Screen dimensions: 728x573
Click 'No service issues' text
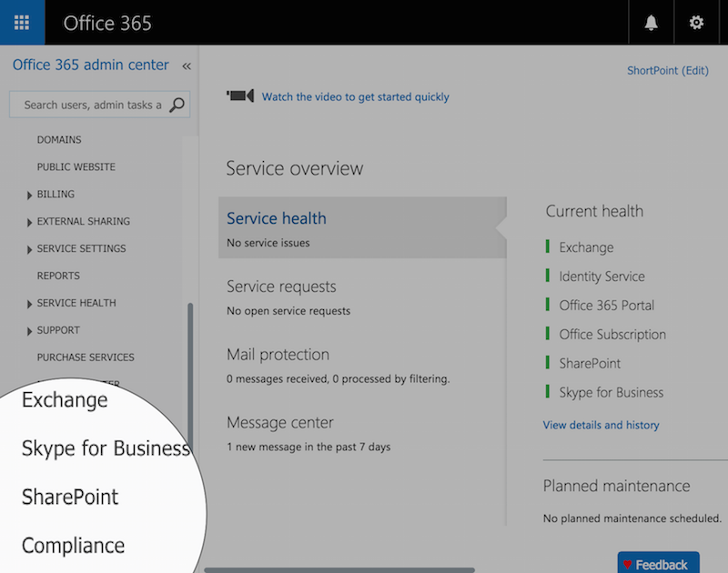point(268,243)
